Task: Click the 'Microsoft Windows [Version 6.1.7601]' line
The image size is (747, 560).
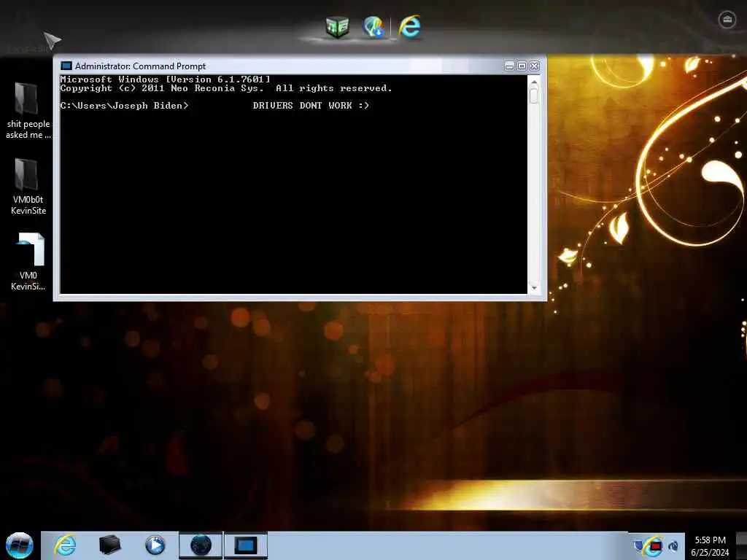Action: point(165,79)
